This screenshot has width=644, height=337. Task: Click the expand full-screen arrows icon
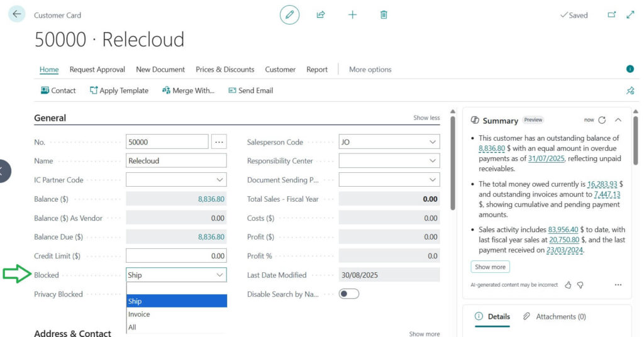point(630,14)
